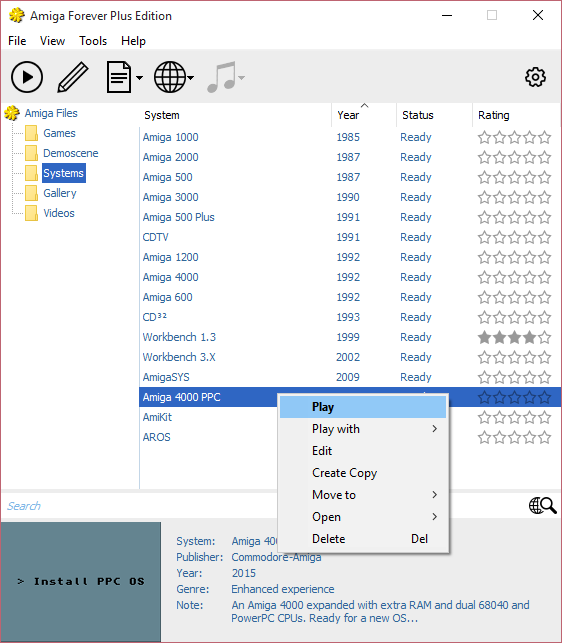Select the Amiga 500 Plus row
562x643 pixels.
350,217
